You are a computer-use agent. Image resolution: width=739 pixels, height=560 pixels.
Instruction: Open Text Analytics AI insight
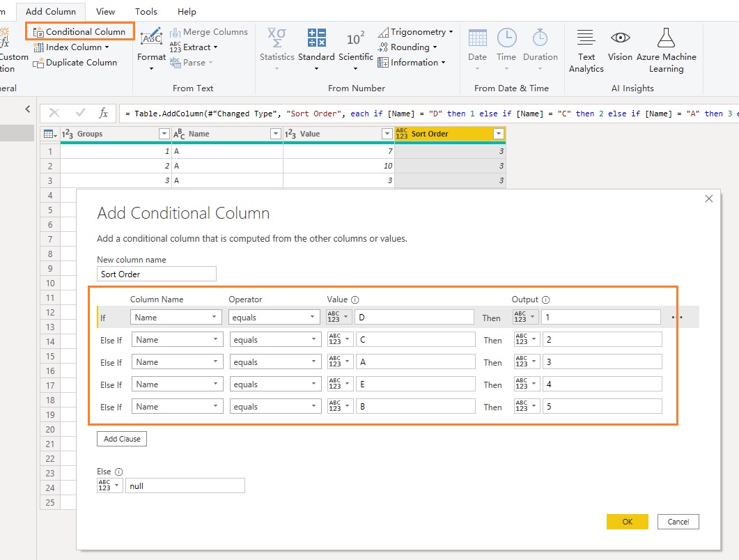point(586,50)
